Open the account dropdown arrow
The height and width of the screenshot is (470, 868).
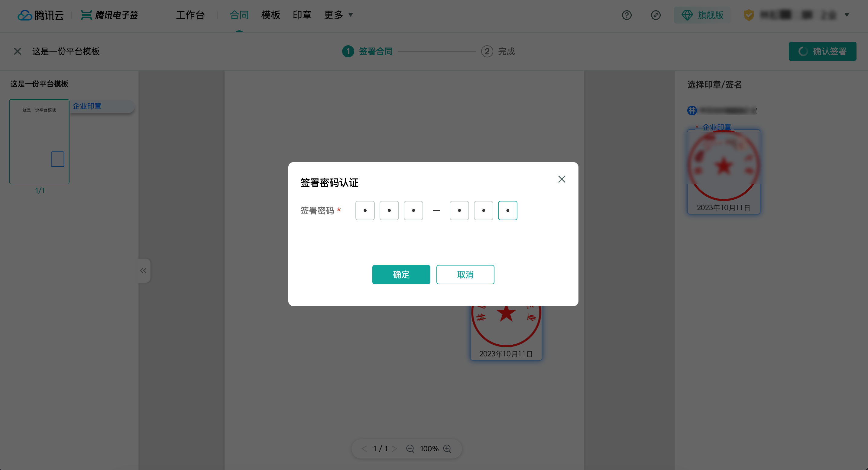click(x=847, y=15)
